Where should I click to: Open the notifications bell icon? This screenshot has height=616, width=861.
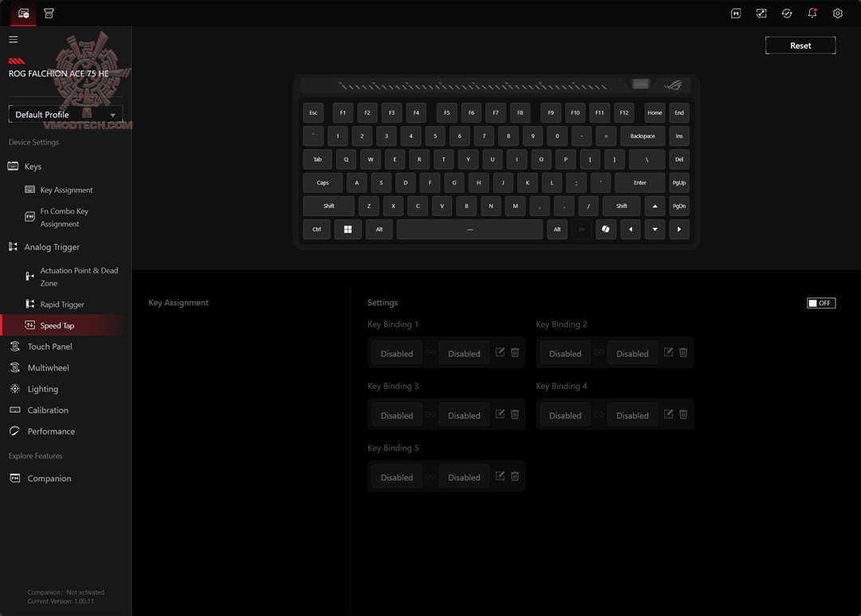click(x=812, y=14)
